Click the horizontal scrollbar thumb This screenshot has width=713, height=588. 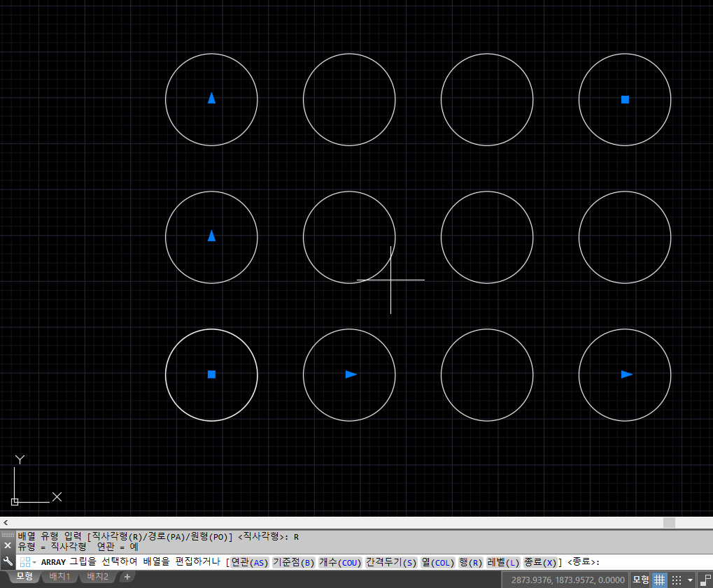[x=669, y=522]
